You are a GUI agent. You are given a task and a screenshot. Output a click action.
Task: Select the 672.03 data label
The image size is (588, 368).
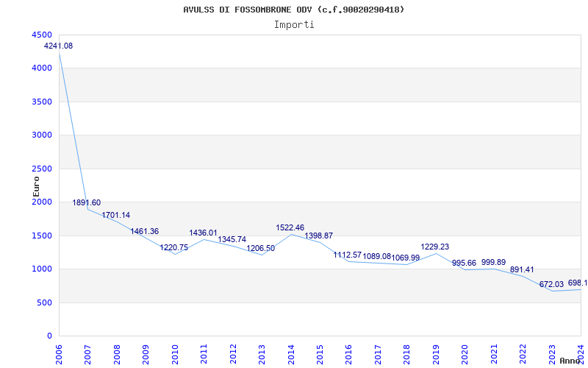552,285
